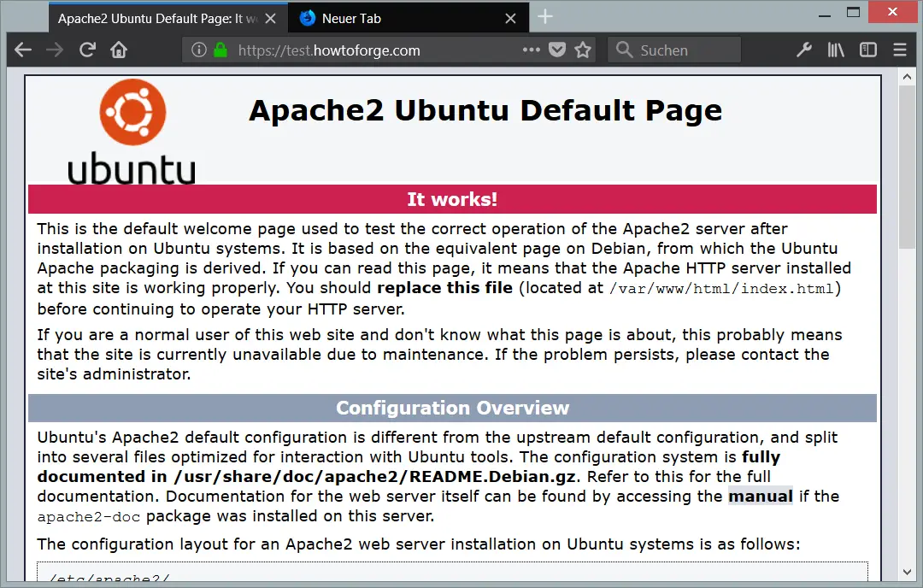The height and width of the screenshot is (588, 923).
Task: Open the Library bookshelf icon
Action: [836, 50]
